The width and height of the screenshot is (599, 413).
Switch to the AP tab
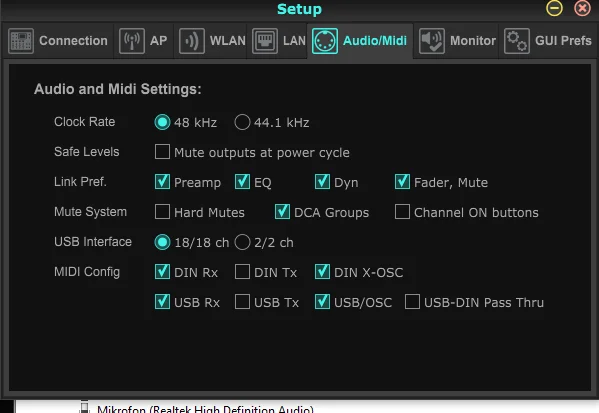[x=144, y=41]
